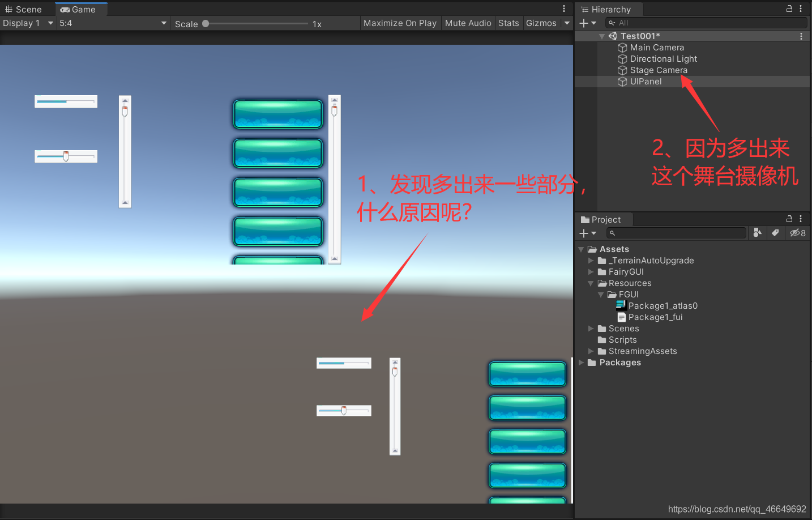Toggle Mute Audio
The image size is (812, 520).
[468, 23]
